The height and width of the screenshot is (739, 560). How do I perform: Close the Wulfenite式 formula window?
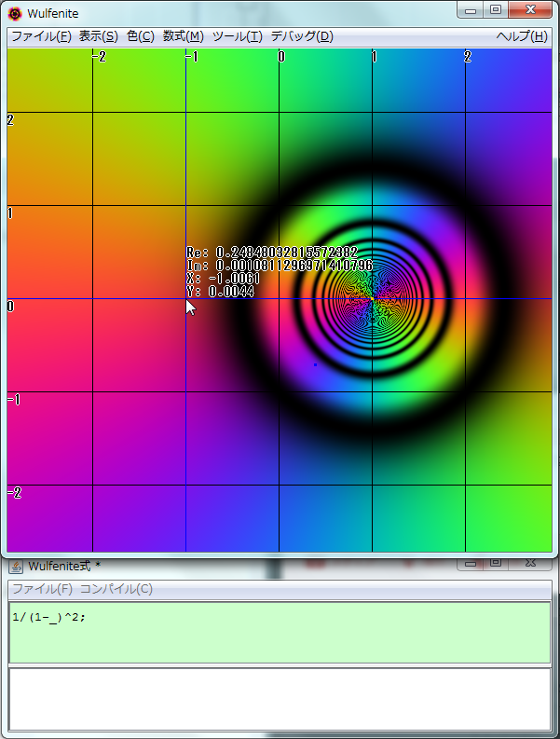[x=529, y=562]
